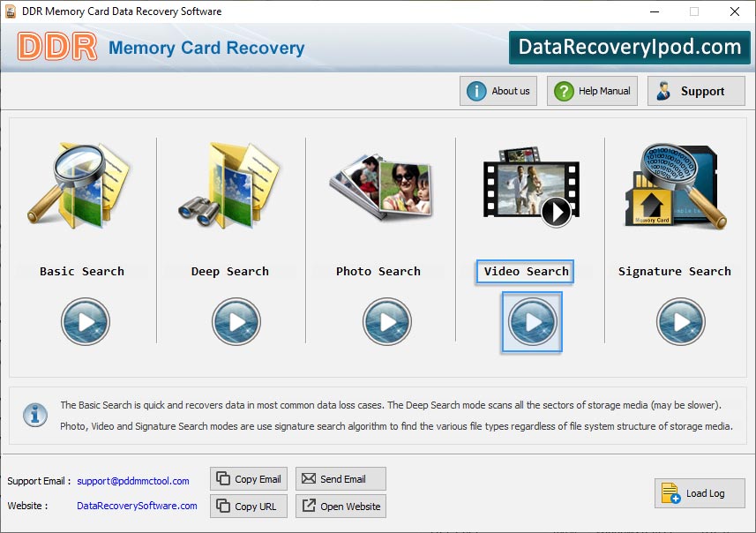Open the support@pddmmctool.com email link
The image size is (756, 533).
(x=133, y=481)
